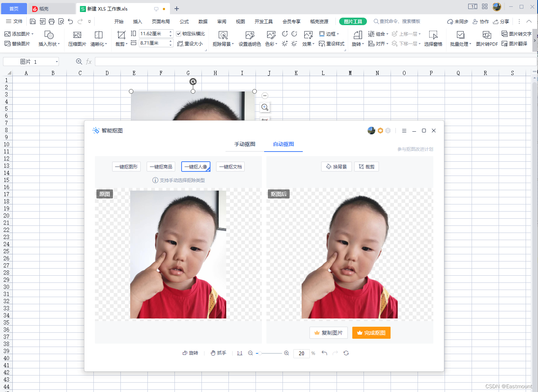This screenshot has width=538, height=392.
Task: Click the 查找命令 search command box
Action: [x=397, y=21]
